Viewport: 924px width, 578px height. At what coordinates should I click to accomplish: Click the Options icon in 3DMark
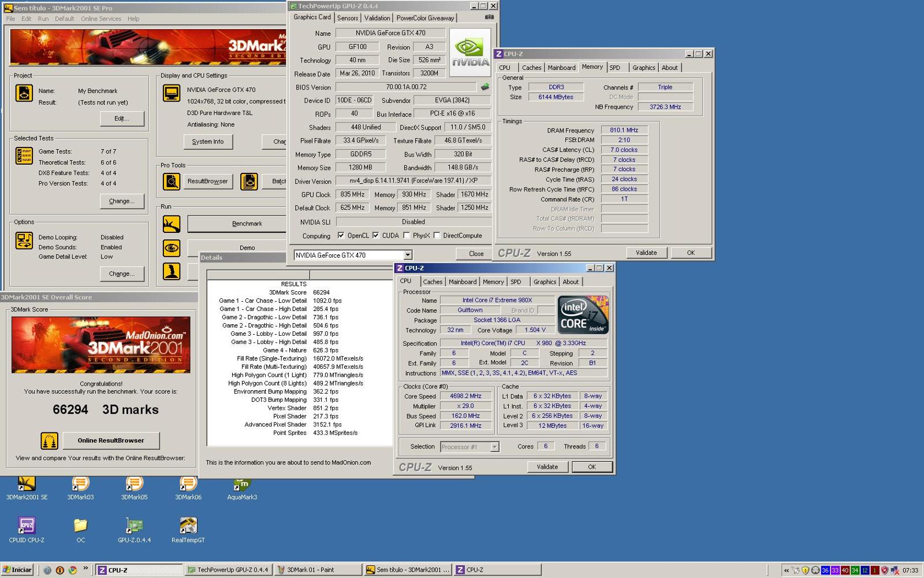coord(24,240)
